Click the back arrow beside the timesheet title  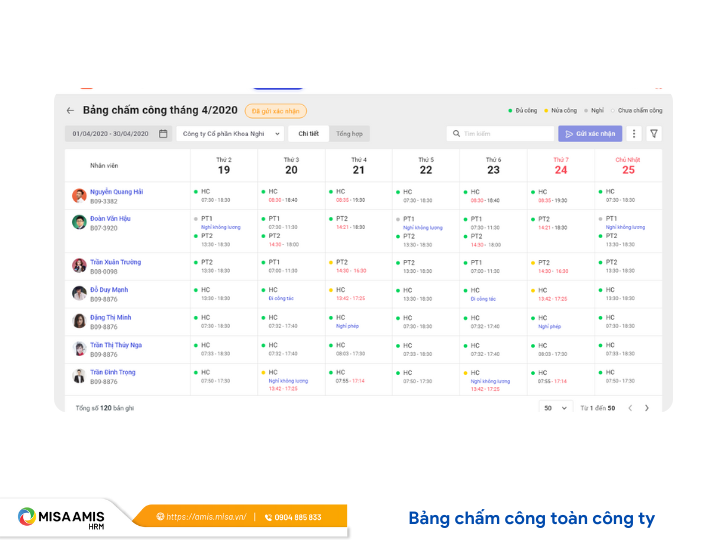[x=70, y=111]
